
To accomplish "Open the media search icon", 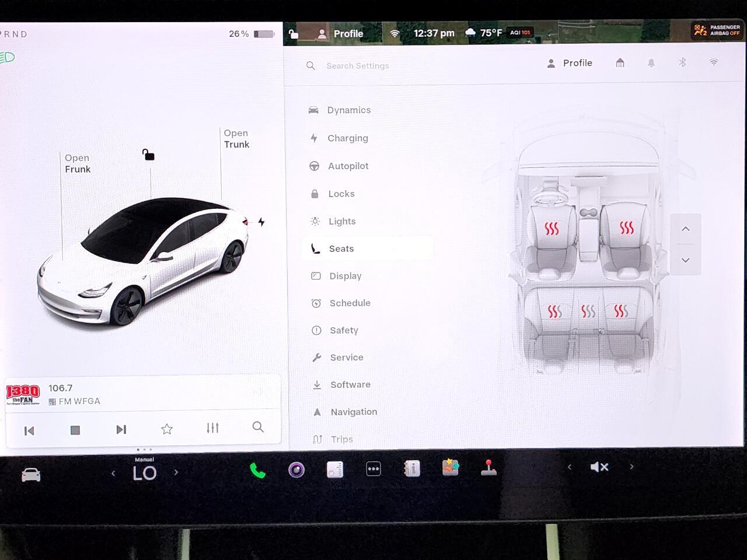I will coord(258,427).
